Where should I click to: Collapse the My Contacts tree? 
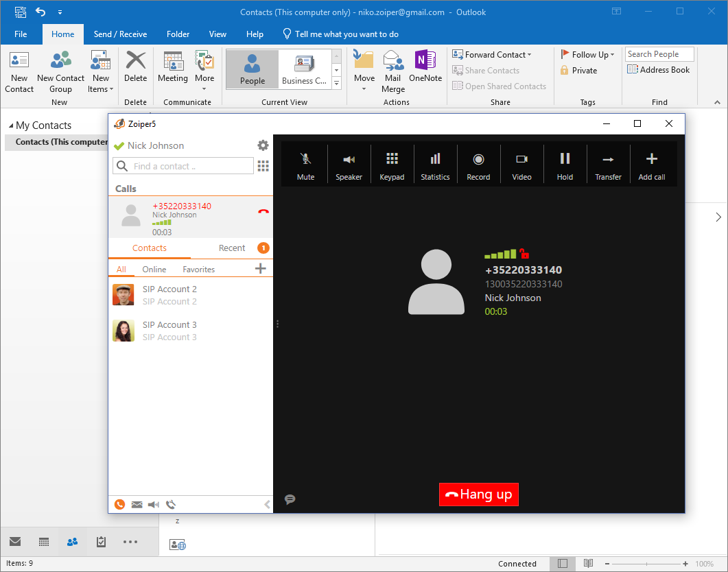[x=11, y=126]
